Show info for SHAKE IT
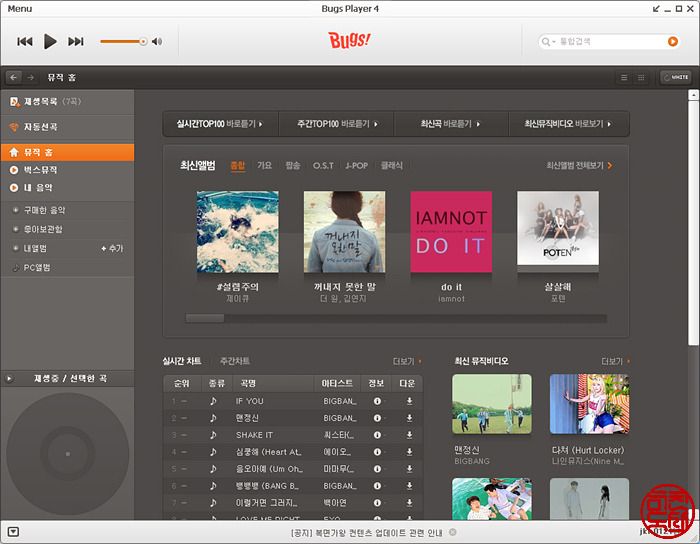The image size is (700, 544). 377,435
